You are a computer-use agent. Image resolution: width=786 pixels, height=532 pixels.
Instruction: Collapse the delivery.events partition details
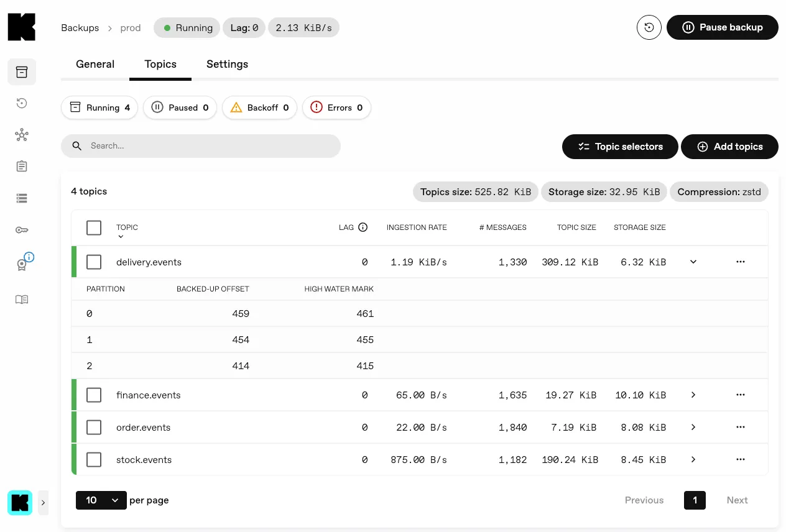(693, 262)
